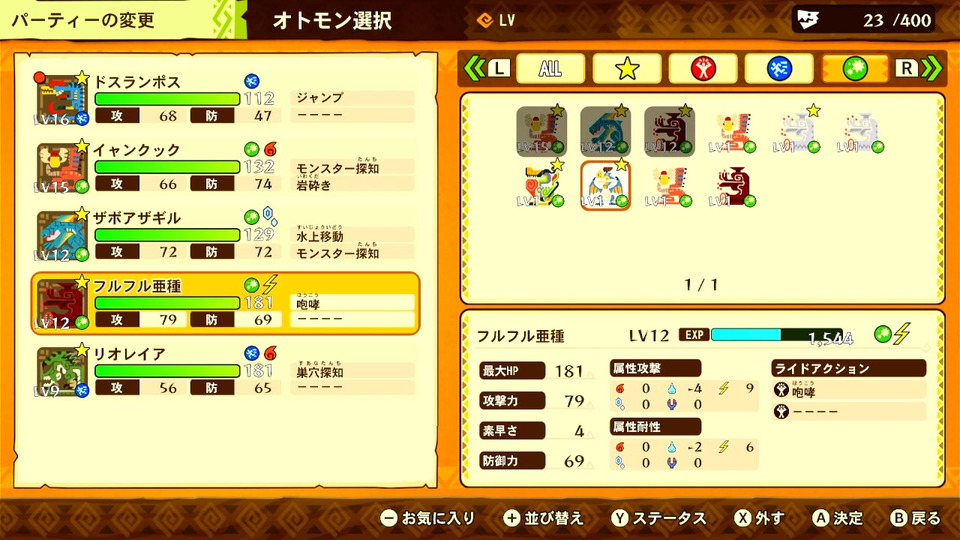This screenshot has width=960, height=540.
Task: Select the red power-type filter tab
Action: [x=703, y=69]
